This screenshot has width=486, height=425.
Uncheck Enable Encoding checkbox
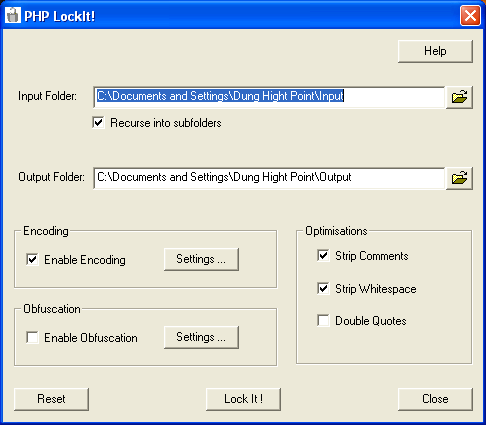32,260
